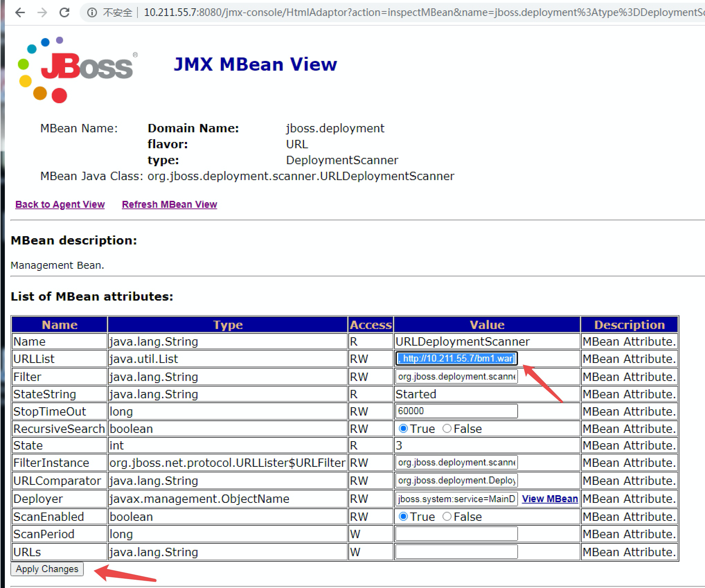705x588 pixels.
Task: Open View MBean link for Deployer
Action: click(550, 499)
